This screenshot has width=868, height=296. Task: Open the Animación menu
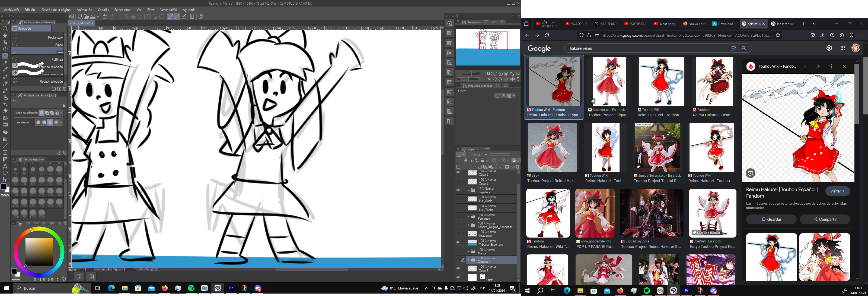[84, 10]
